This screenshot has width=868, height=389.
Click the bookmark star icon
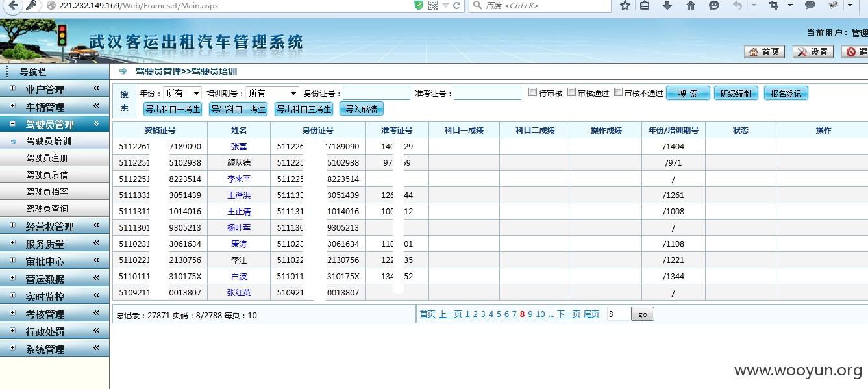click(625, 6)
